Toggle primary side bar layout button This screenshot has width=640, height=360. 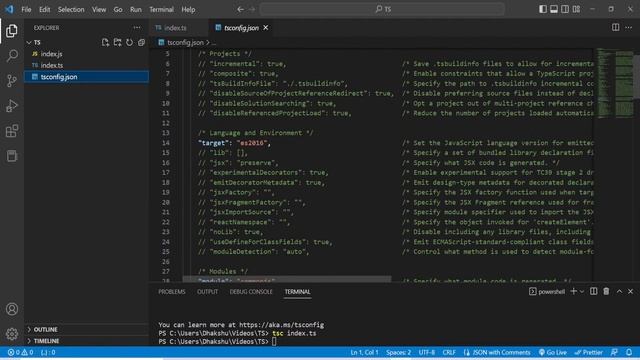click(x=543, y=9)
